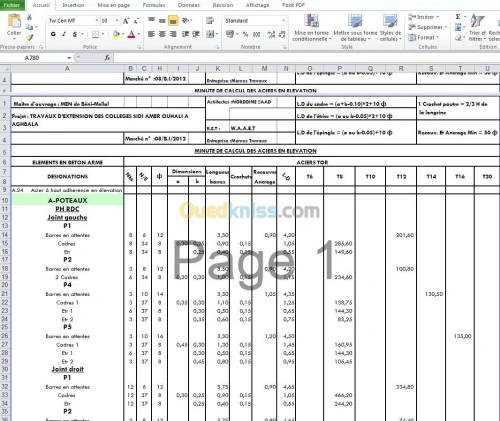Open Mise en forme conditionnelle
The width and height of the screenshot is (500, 421).
point(311,28)
